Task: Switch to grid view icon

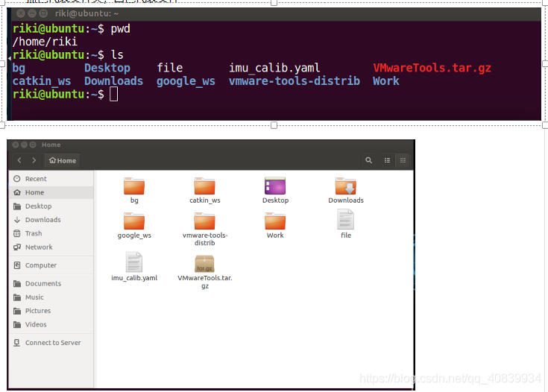Action: click(403, 160)
